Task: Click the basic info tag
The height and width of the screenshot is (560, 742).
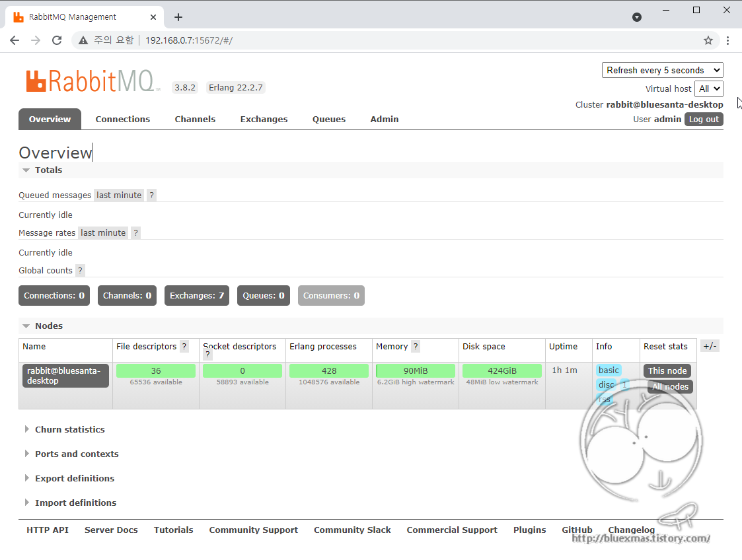Action: click(x=609, y=370)
